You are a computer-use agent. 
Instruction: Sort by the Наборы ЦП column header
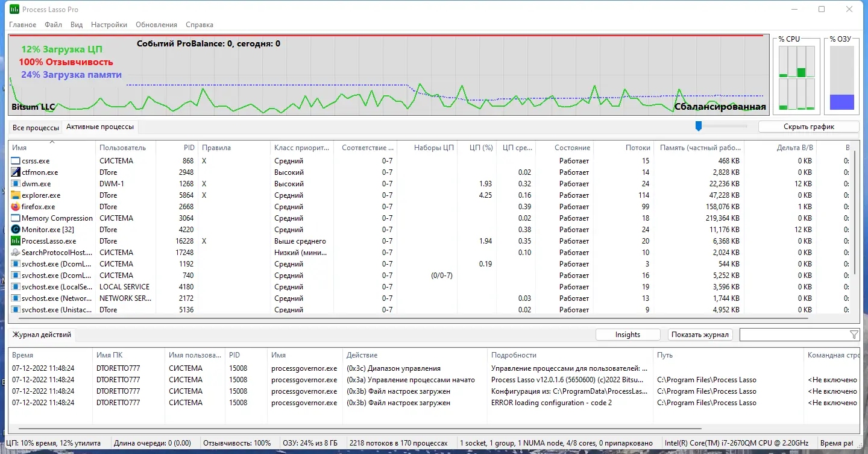(x=427, y=148)
